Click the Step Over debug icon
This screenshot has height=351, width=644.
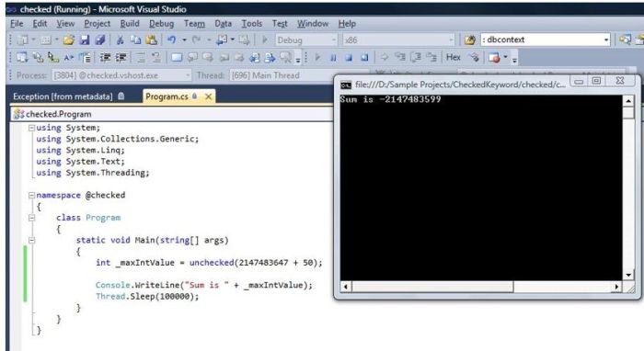click(x=416, y=57)
